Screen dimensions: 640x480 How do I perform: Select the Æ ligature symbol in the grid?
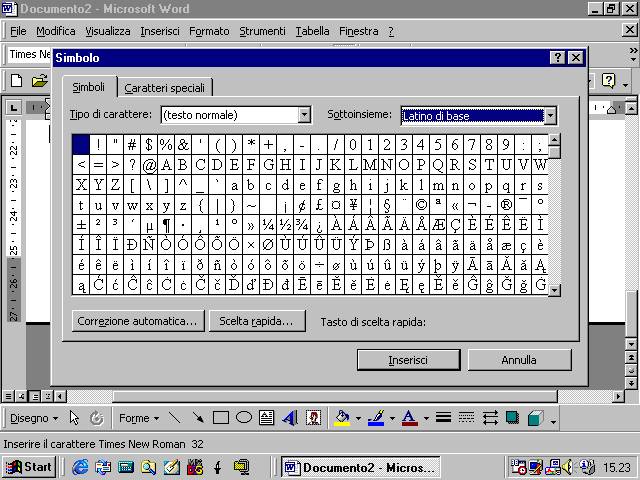[x=438, y=224]
